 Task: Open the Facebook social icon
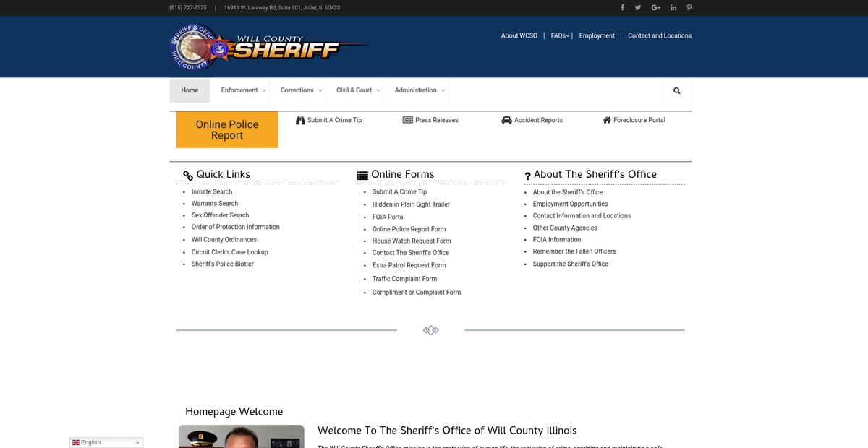(623, 7)
